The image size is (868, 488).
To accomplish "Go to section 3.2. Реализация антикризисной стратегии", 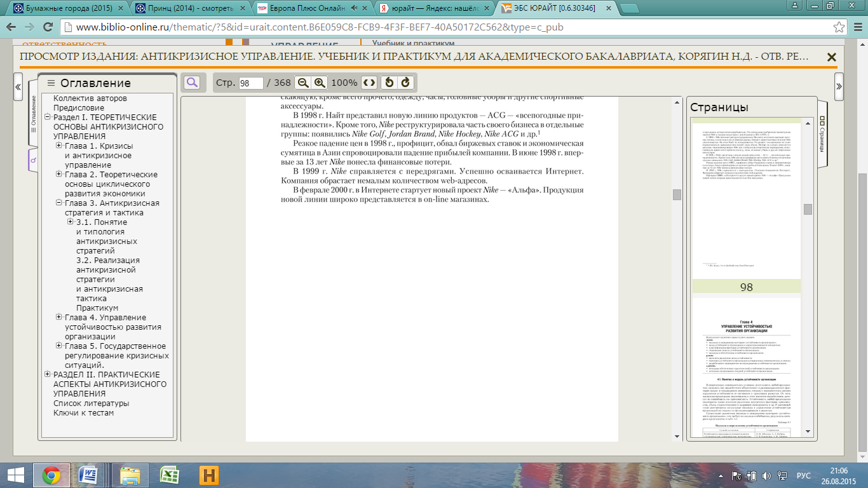I will click(x=109, y=280).
